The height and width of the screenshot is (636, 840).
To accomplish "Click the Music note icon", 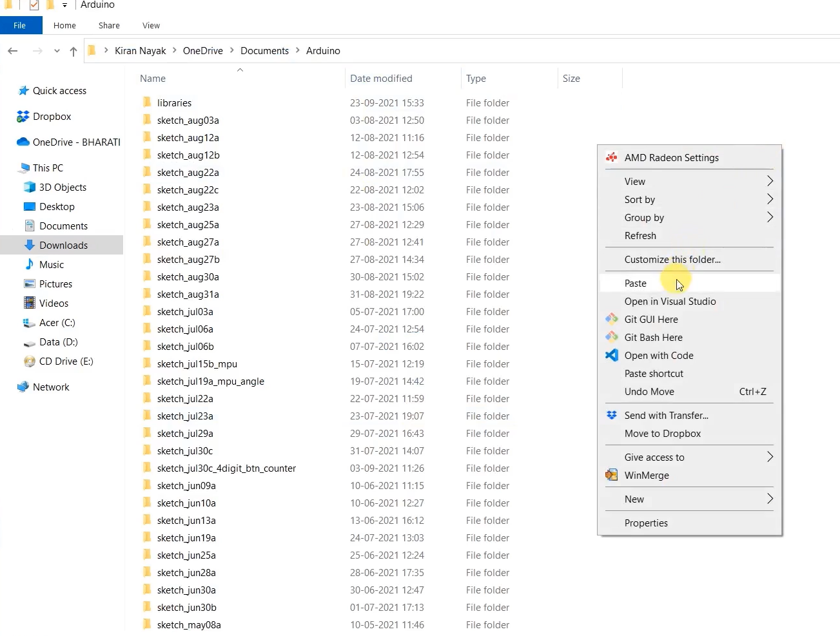I will click(x=30, y=264).
